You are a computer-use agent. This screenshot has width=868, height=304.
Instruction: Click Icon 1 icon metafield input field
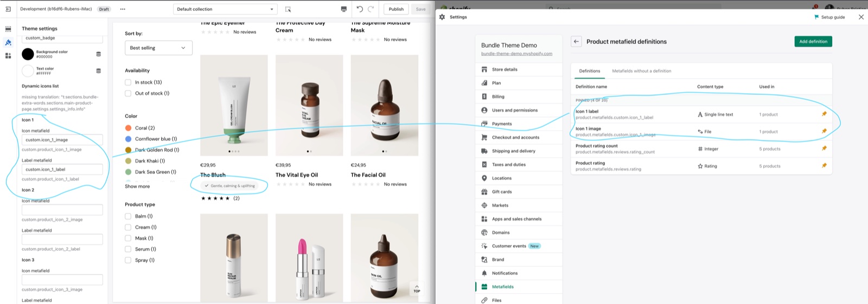coord(62,140)
